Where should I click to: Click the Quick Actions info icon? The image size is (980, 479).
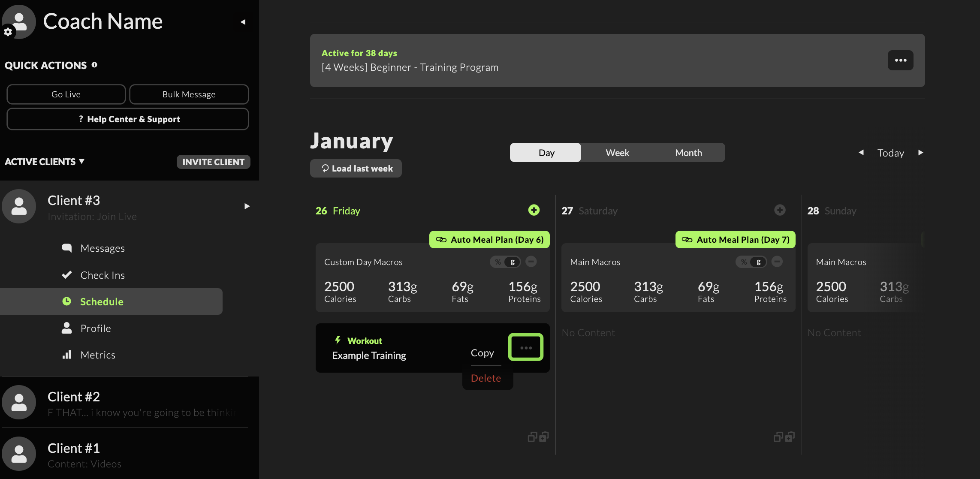94,65
